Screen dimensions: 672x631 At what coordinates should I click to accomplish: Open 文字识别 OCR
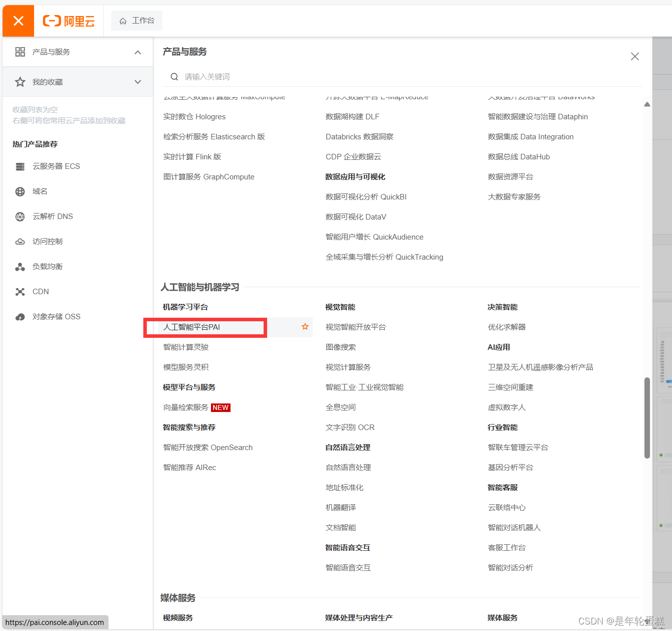pyautogui.click(x=350, y=428)
